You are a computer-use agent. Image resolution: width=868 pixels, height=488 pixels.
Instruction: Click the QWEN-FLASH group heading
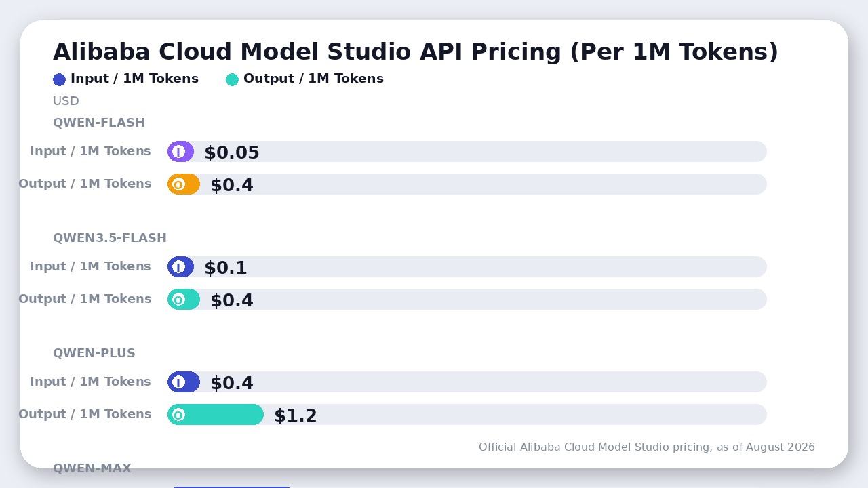tap(99, 123)
